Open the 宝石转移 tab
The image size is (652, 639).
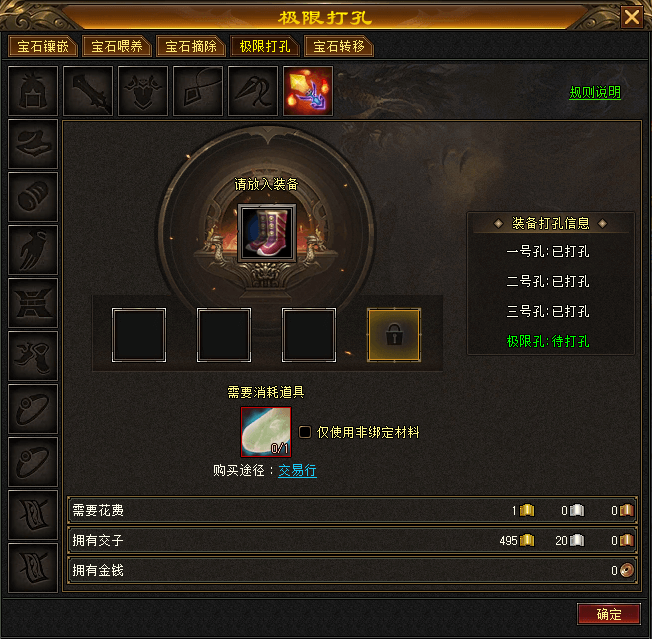339,46
